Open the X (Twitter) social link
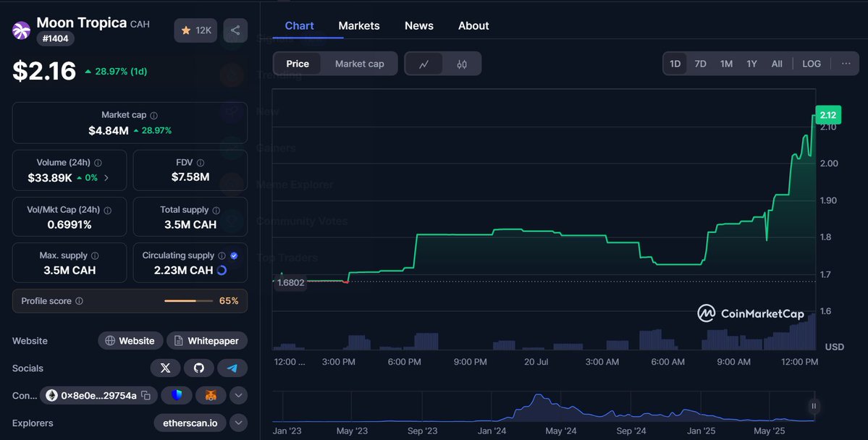868x440 pixels. (x=165, y=368)
